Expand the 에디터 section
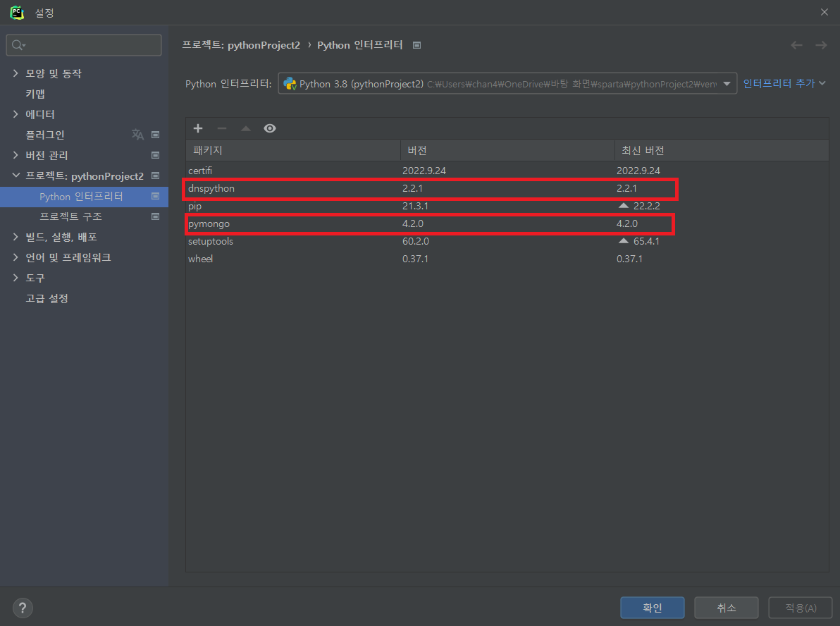 coord(16,114)
